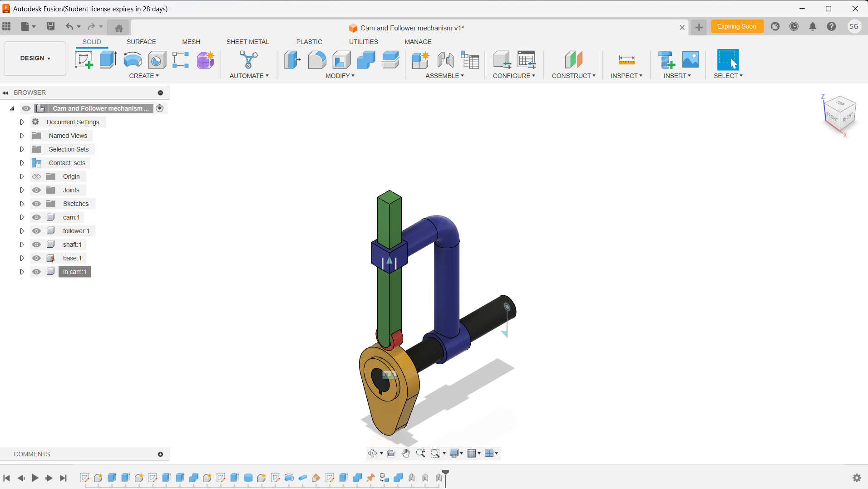
Task: Switch to the PLASTIC tab
Action: (309, 42)
